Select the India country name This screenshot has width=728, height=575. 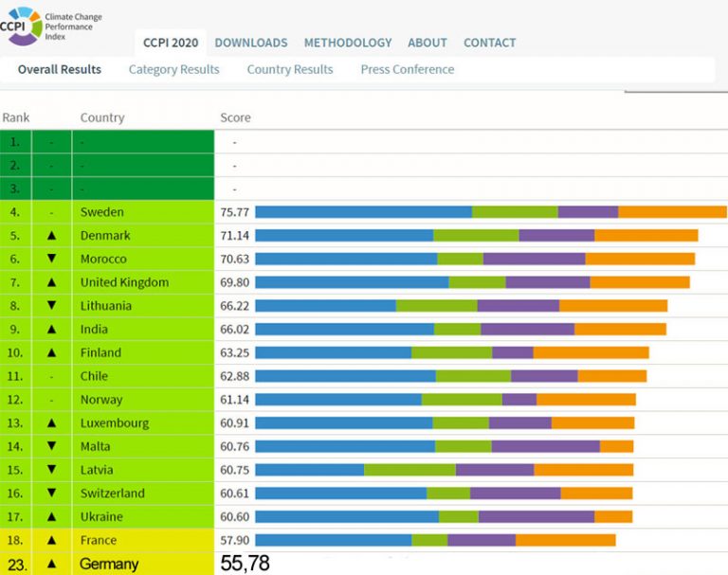94,329
